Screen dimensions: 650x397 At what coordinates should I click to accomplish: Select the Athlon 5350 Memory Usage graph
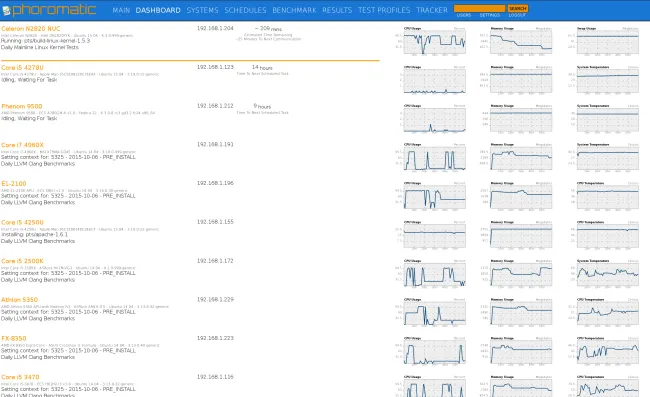[x=517, y=312]
